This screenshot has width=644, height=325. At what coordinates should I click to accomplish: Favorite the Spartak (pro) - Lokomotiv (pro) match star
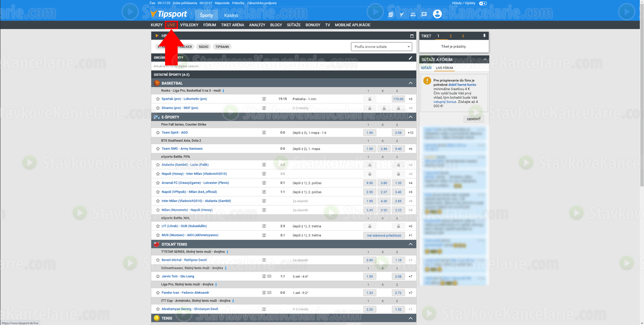[x=158, y=99]
